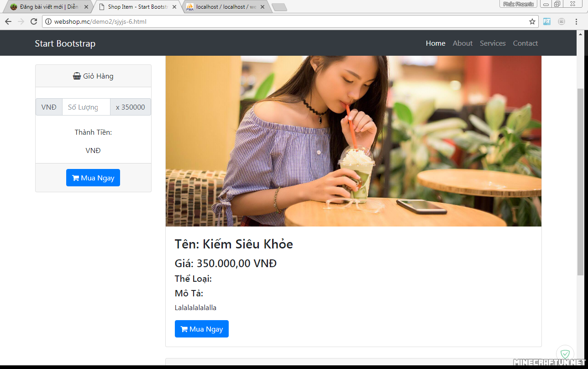
Task: Open the 'Phúc Phoenix' profile button
Action: tap(519, 4)
